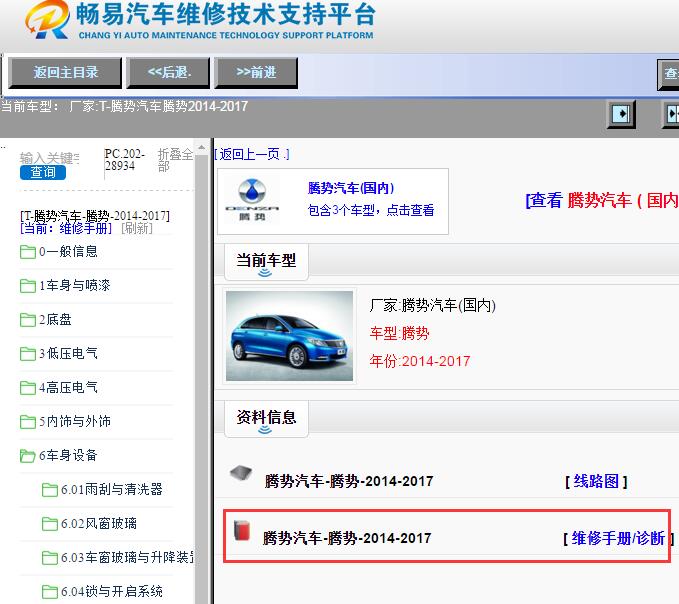Screen dimensions: 679x604
Task: Open the 0一般信息 folder
Action: [x=68, y=252]
